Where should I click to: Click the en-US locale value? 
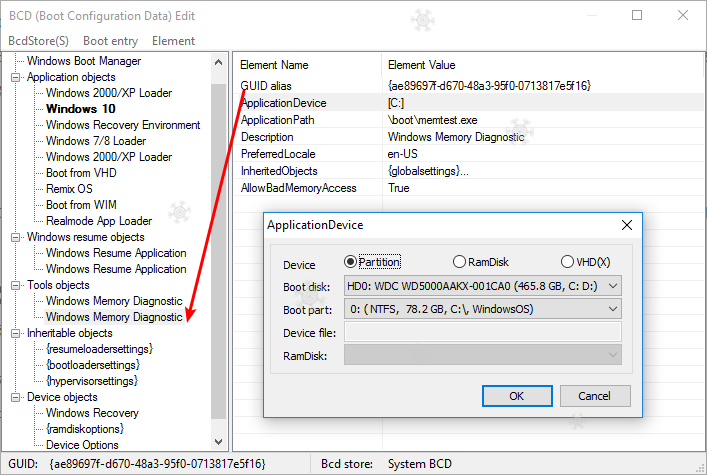(x=402, y=154)
